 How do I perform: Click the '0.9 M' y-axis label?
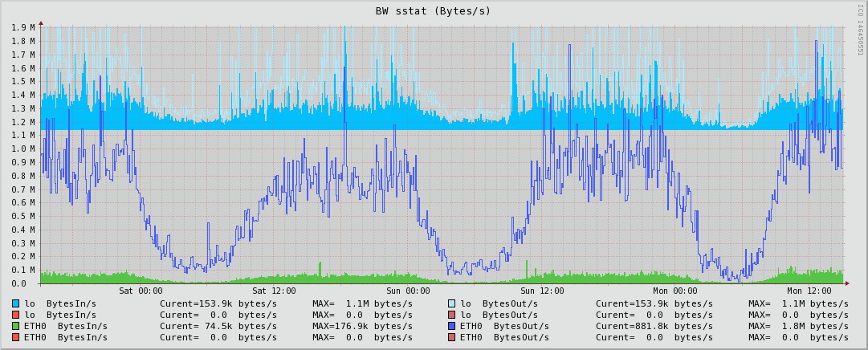click(x=22, y=162)
